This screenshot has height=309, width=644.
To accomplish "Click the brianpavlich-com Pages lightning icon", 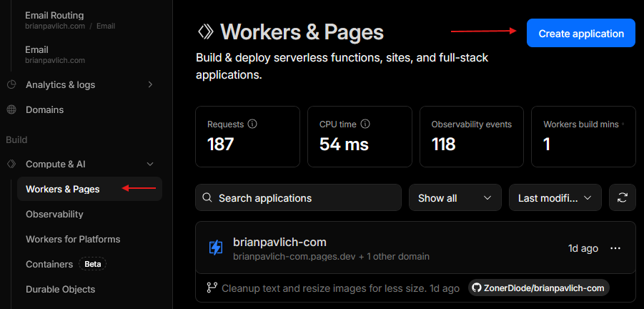I will [x=215, y=248].
